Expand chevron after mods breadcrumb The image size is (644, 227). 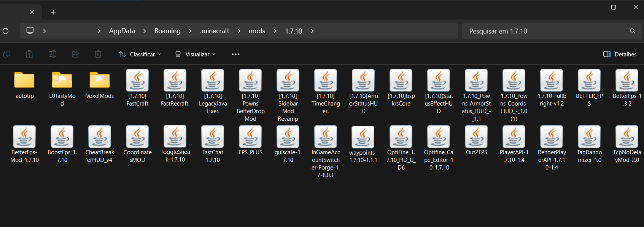click(275, 31)
